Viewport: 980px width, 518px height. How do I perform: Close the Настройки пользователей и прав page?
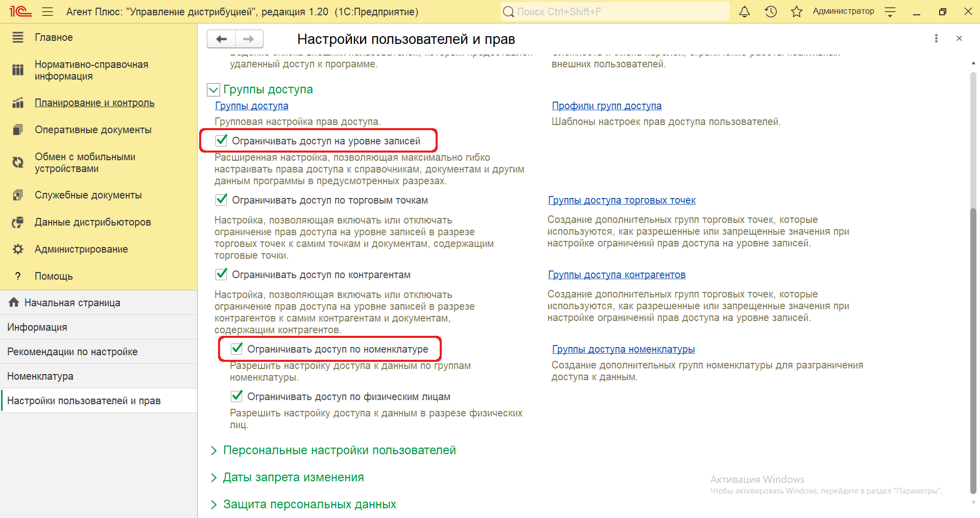[x=959, y=38]
